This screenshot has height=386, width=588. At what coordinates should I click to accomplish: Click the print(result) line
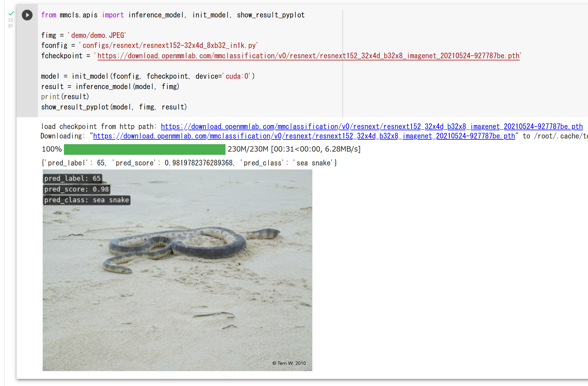pyautogui.click(x=65, y=96)
